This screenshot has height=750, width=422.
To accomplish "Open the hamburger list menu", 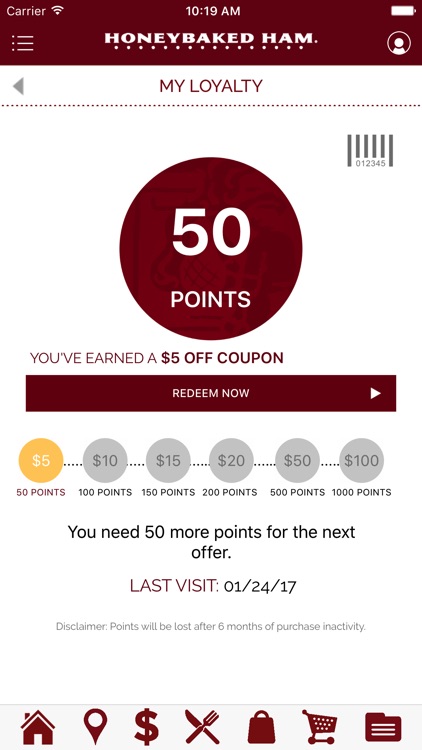I will 22,43.
